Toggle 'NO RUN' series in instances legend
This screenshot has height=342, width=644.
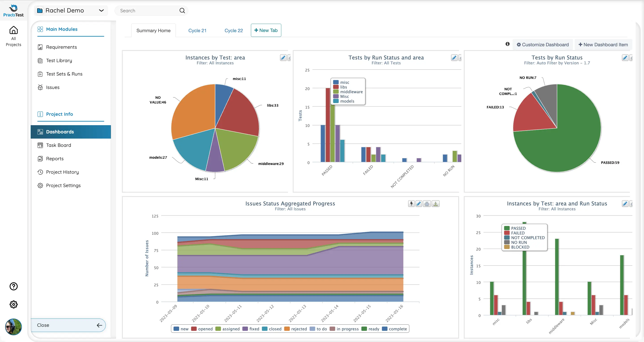(519, 242)
